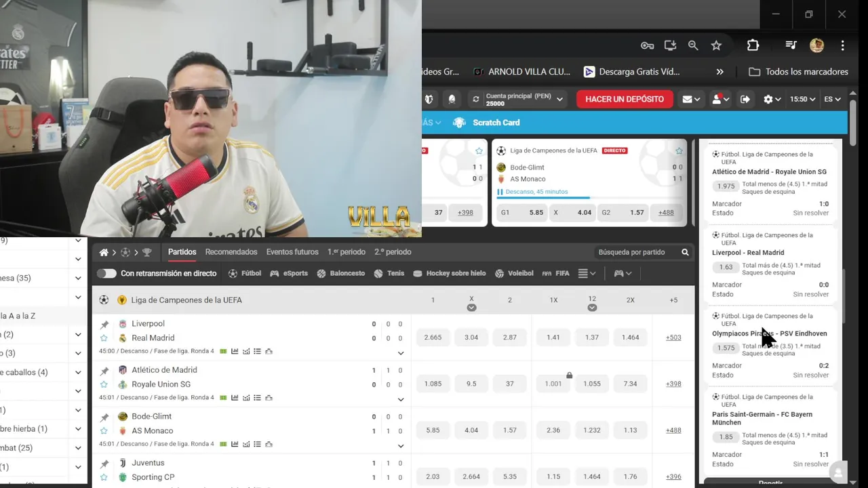The height and width of the screenshot is (488, 868).
Task: Show more bookmarks with double chevron
Action: coord(719,72)
